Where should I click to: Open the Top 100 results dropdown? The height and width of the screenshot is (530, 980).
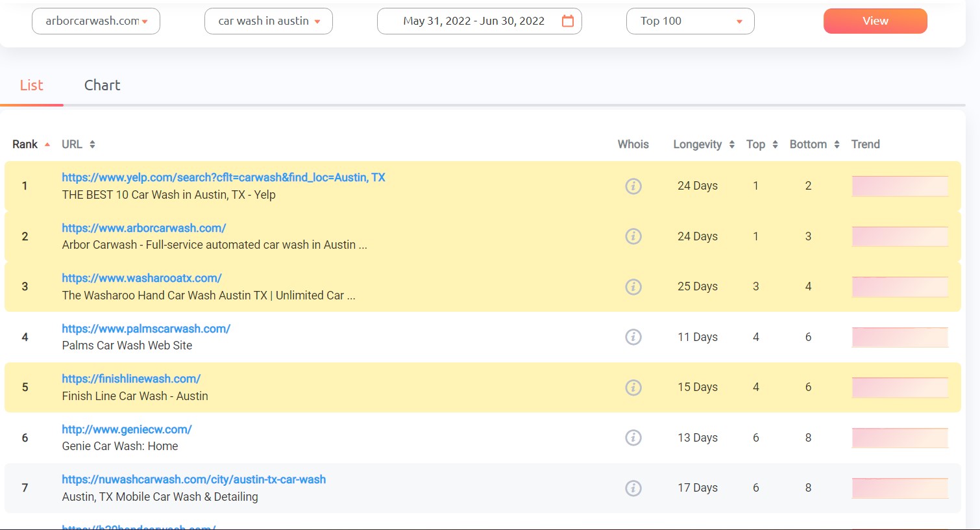pyautogui.click(x=691, y=21)
